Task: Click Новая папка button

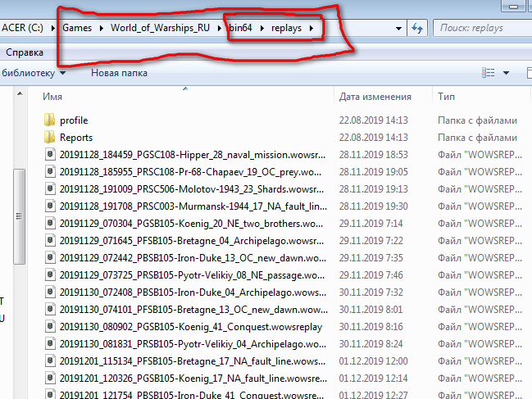Action: click(x=119, y=73)
